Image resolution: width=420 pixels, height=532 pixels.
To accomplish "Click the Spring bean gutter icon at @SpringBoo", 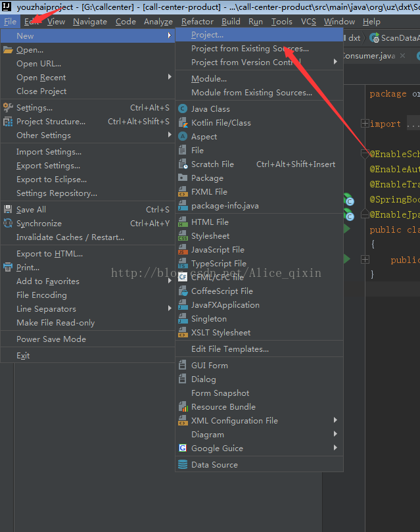I will tap(348, 199).
